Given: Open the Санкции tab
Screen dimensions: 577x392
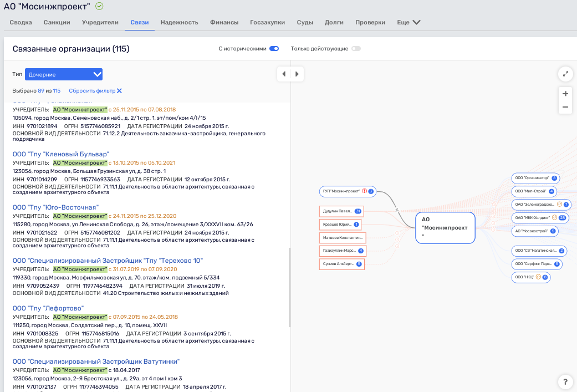Looking at the screenshot, I should click(x=57, y=22).
